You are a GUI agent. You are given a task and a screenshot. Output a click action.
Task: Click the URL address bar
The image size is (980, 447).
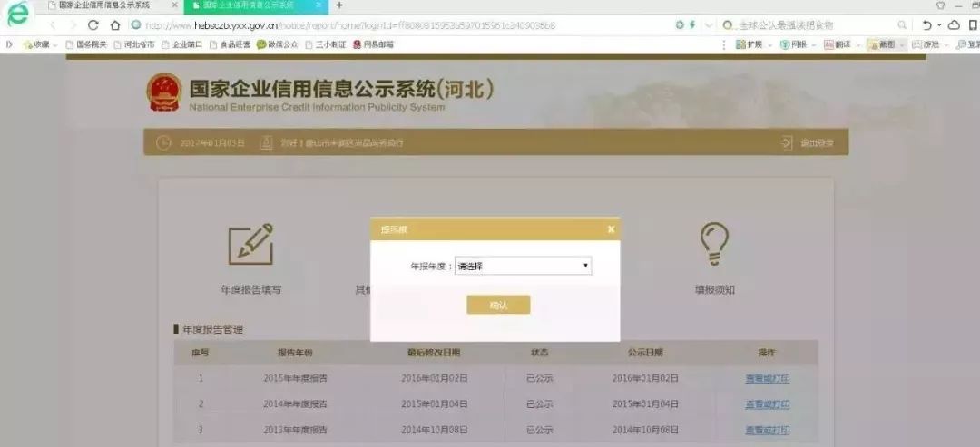coord(400,25)
